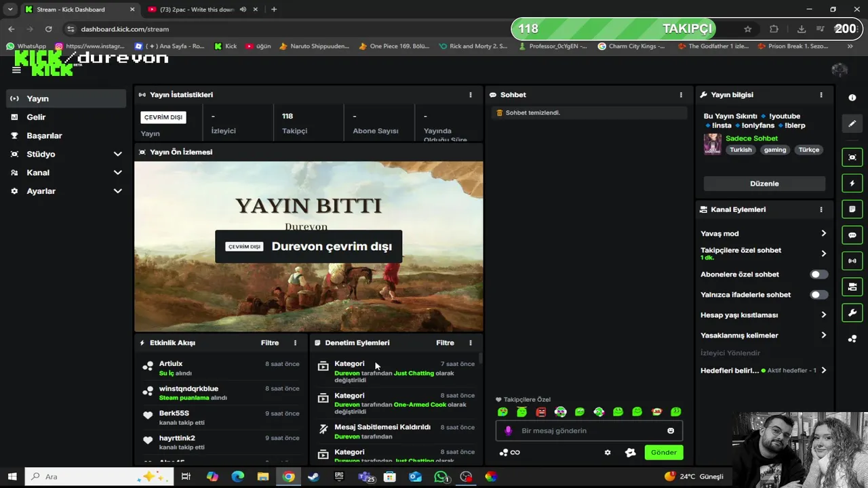Toggle Yalnızca ifadelerle sohbet switch
The image size is (868, 488).
pos(819,295)
